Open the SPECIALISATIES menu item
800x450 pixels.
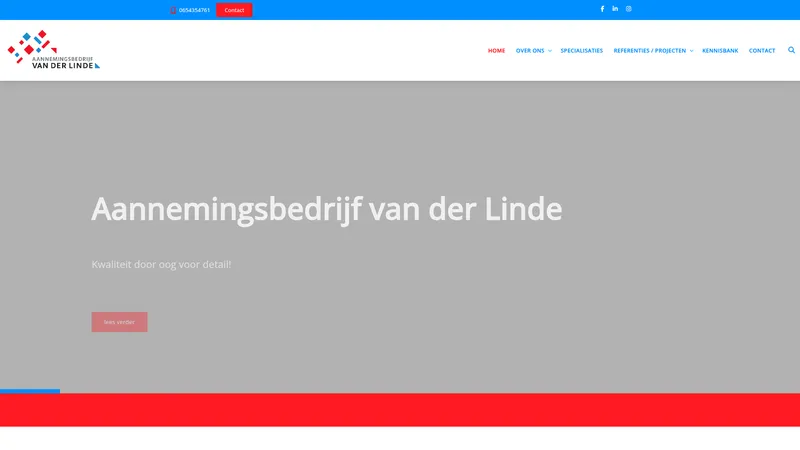tap(582, 51)
